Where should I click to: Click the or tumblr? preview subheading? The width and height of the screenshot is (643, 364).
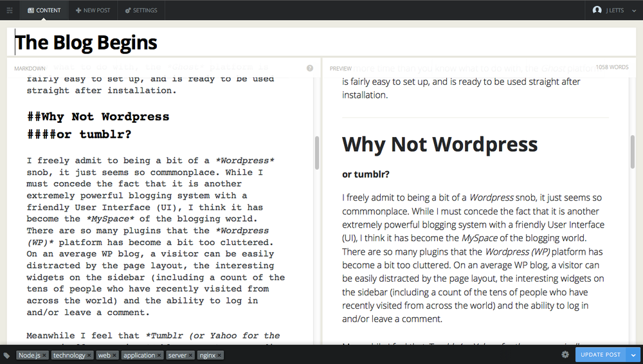click(366, 174)
